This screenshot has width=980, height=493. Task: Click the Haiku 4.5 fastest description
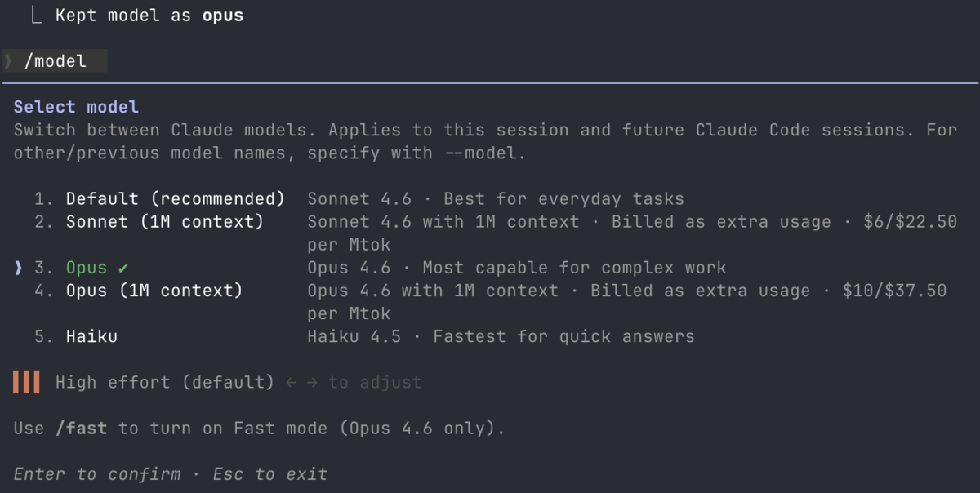click(501, 336)
